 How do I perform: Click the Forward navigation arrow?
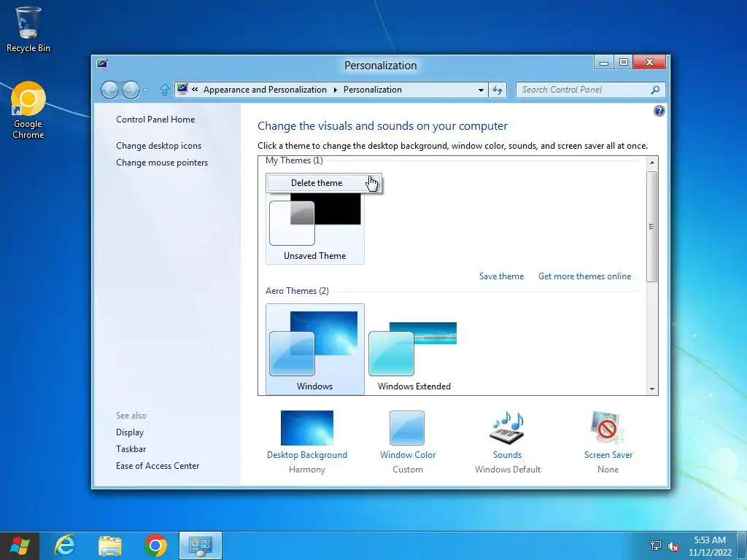(131, 90)
